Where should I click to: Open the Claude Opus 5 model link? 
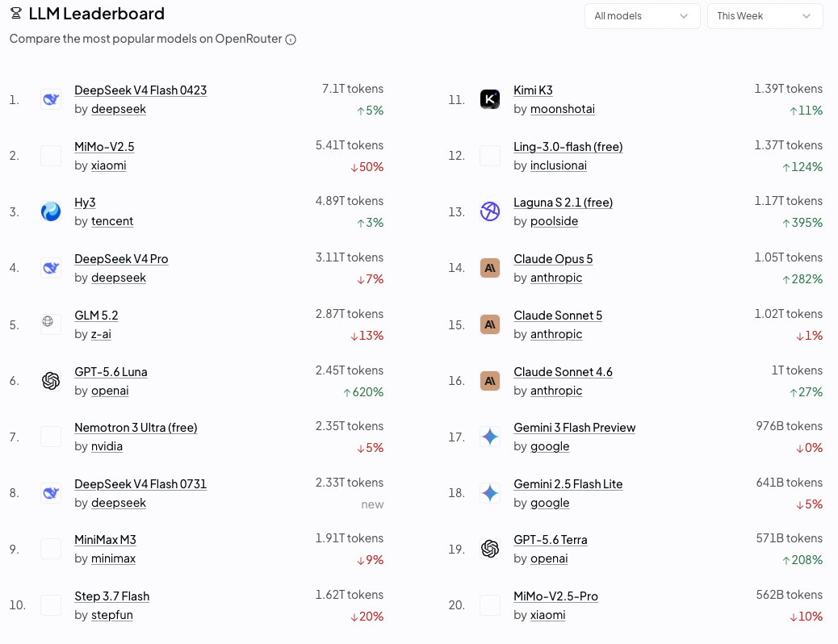pos(553,259)
